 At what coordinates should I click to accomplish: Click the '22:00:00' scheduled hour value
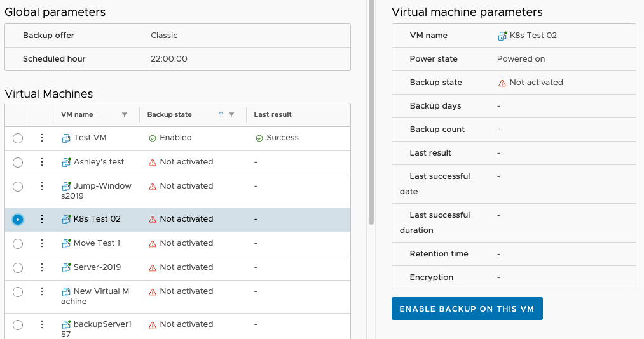pos(169,58)
